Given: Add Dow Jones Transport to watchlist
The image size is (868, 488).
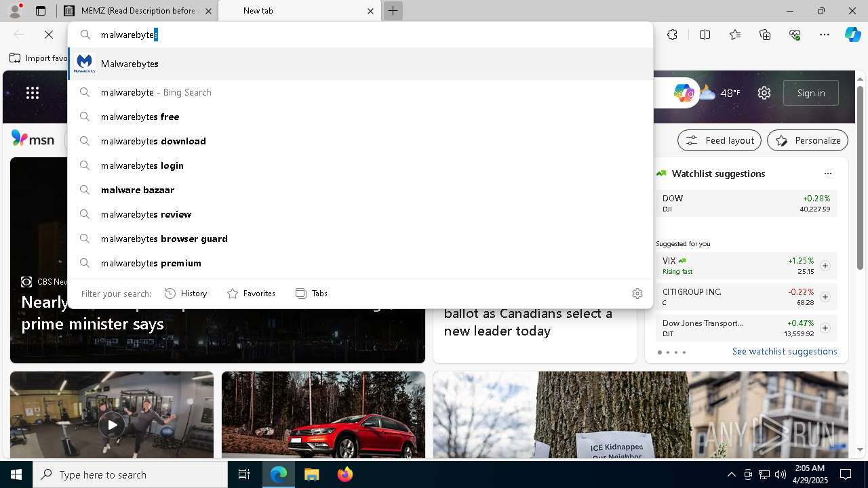Looking at the screenshot, I should (825, 328).
